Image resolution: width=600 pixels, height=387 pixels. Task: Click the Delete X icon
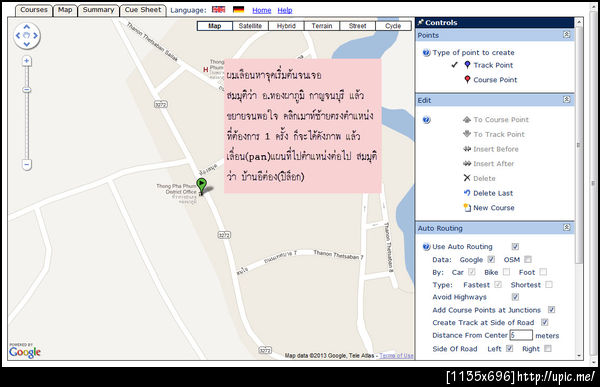click(x=467, y=178)
